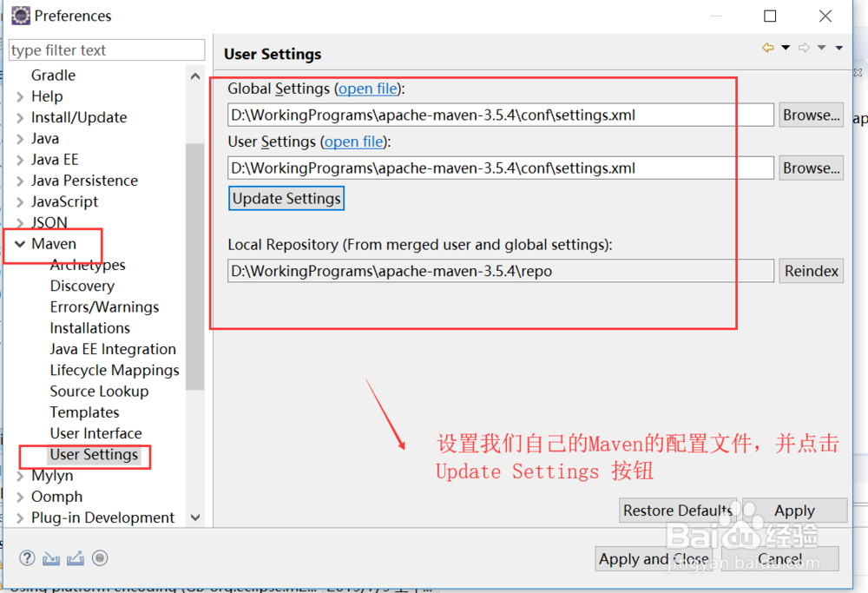Expand the Help tree node
The height and width of the screenshot is (593, 868).
pos(20,97)
